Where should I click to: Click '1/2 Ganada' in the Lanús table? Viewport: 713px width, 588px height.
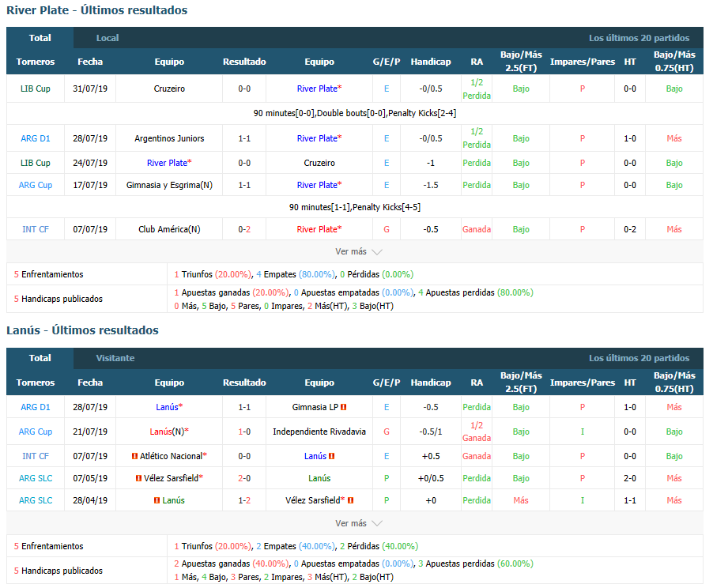pos(477,432)
